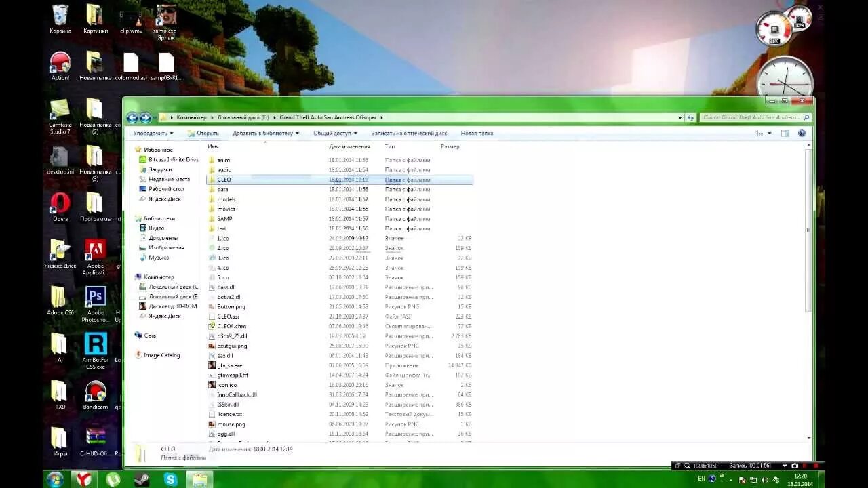This screenshot has width=868, height=488.
Task: Launch Adobe Photoshop desktop shortcut
Action: coord(96,304)
